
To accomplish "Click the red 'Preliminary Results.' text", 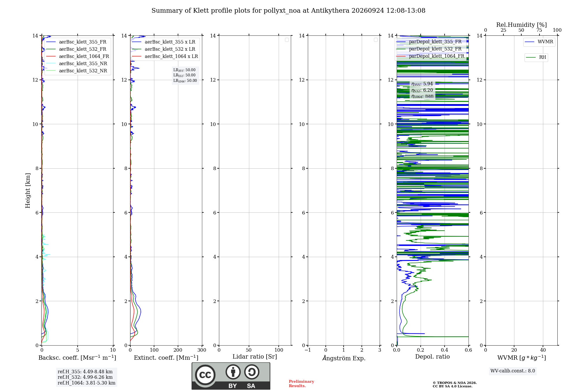I will [x=301, y=384].
